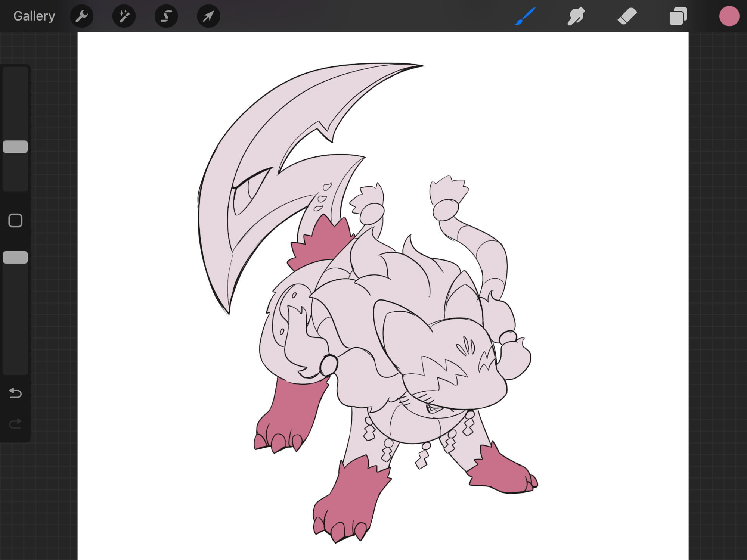
Task: Open the Actions wrench menu
Action: point(81,16)
